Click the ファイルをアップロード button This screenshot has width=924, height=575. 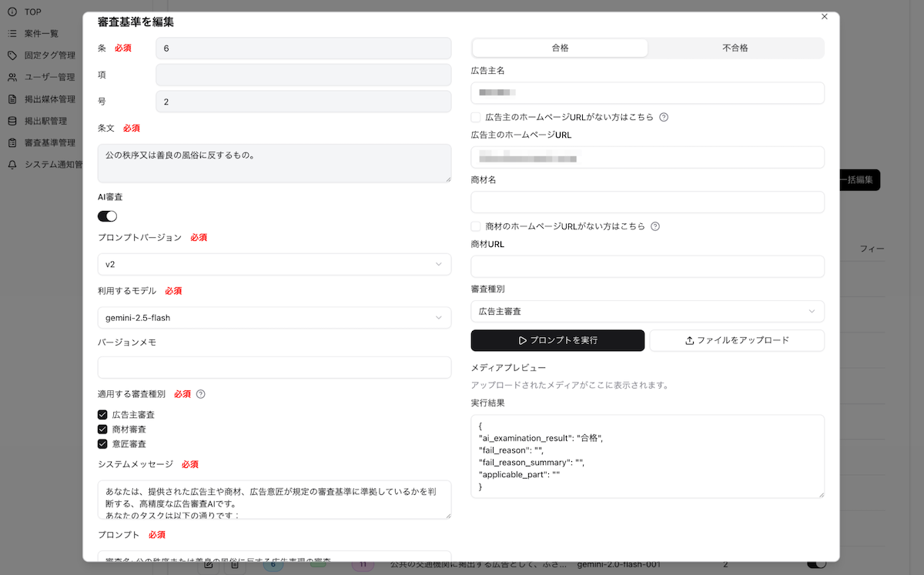coord(737,340)
